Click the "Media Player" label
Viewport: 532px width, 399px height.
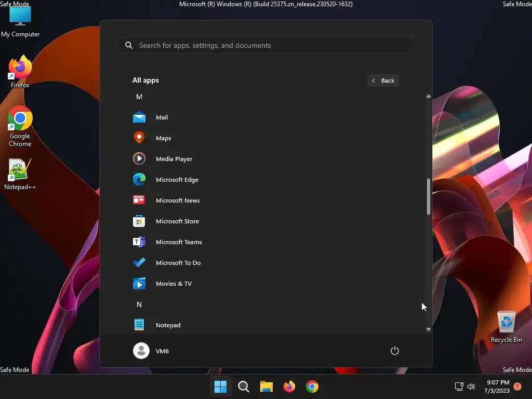[x=174, y=159]
